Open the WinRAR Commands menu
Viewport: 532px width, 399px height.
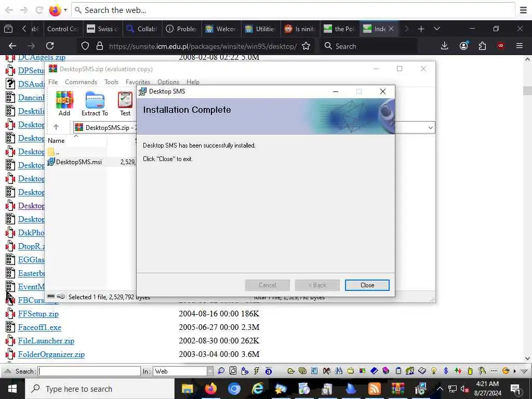81,82
